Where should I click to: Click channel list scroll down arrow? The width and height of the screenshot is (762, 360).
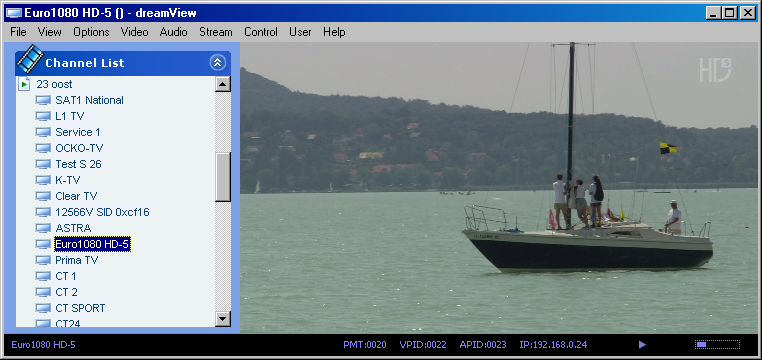223,319
